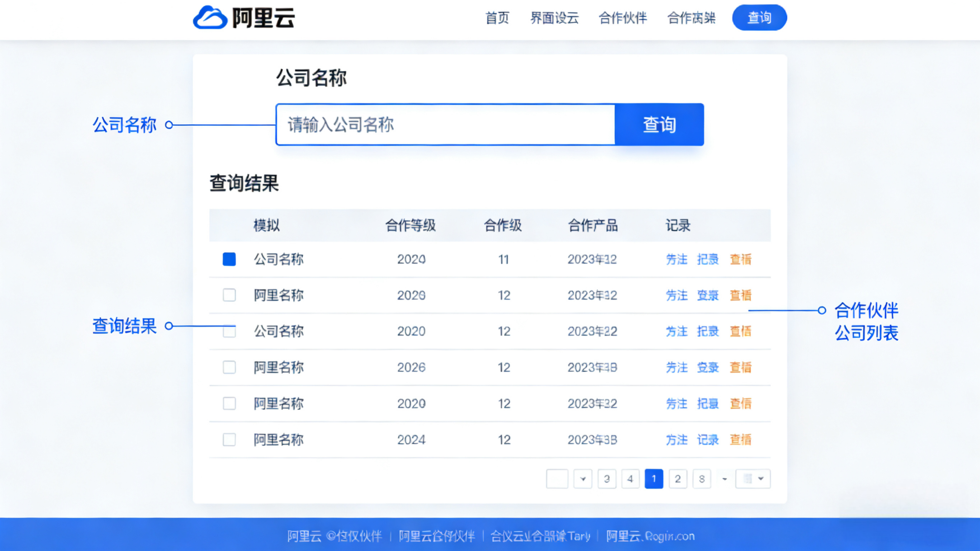Open the 合作伙伴 navigation menu item
The height and width of the screenshot is (551, 980).
(623, 18)
